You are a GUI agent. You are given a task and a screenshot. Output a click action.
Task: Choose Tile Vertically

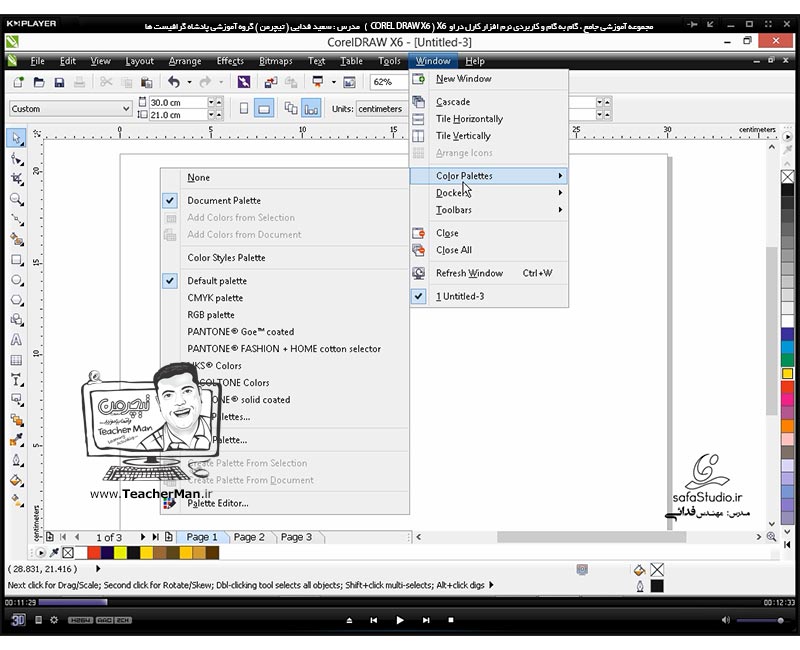463,136
